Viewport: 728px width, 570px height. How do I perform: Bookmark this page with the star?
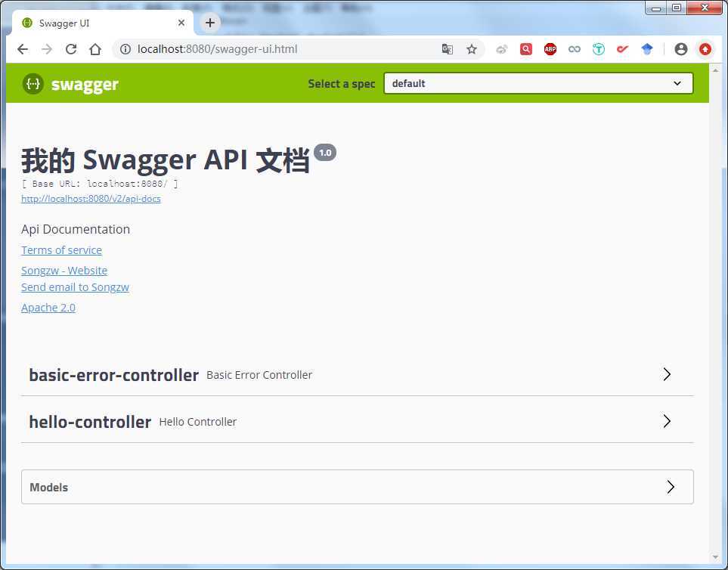(x=472, y=49)
